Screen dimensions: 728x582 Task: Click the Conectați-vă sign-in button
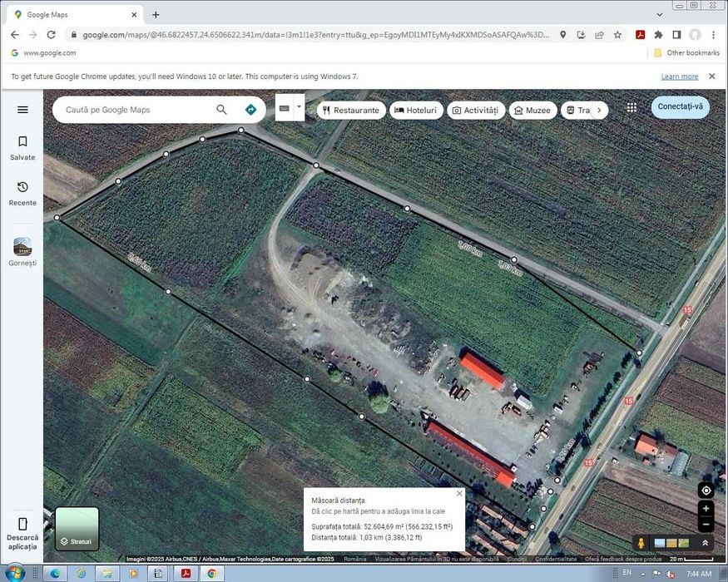[x=681, y=106]
